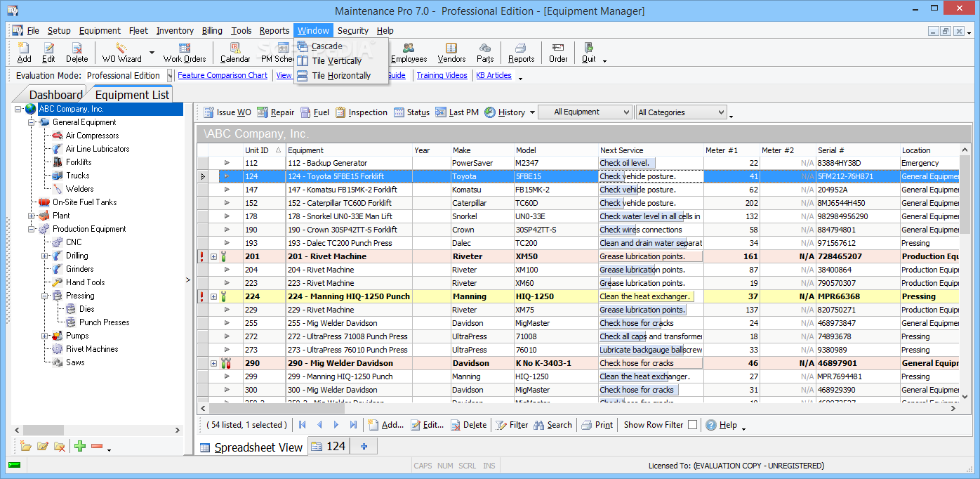Click the Edit toolbar icon
This screenshot has height=479, width=980.
click(48, 53)
